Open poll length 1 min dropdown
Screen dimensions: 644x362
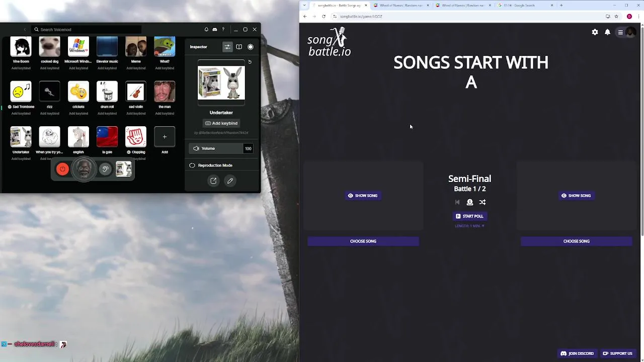(469, 226)
